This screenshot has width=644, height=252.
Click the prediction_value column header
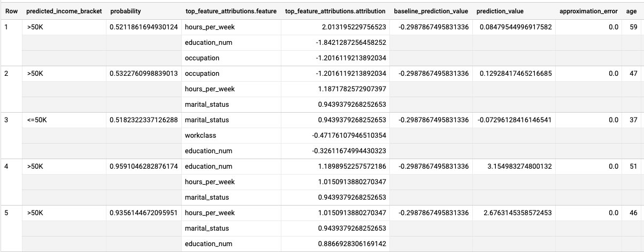(x=500, y=11)
